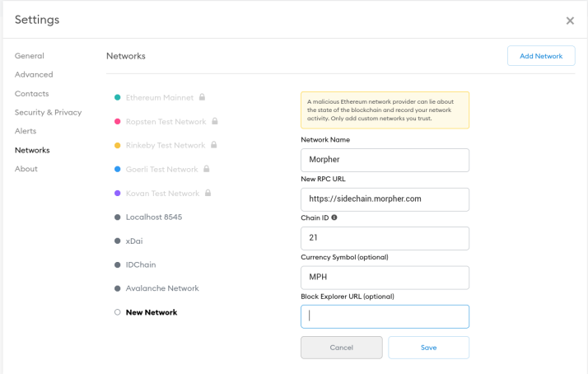The width and height of the screenshot is (588, 374).
Task: Click the New RPC URL label
Action: (x=323, y=179)
